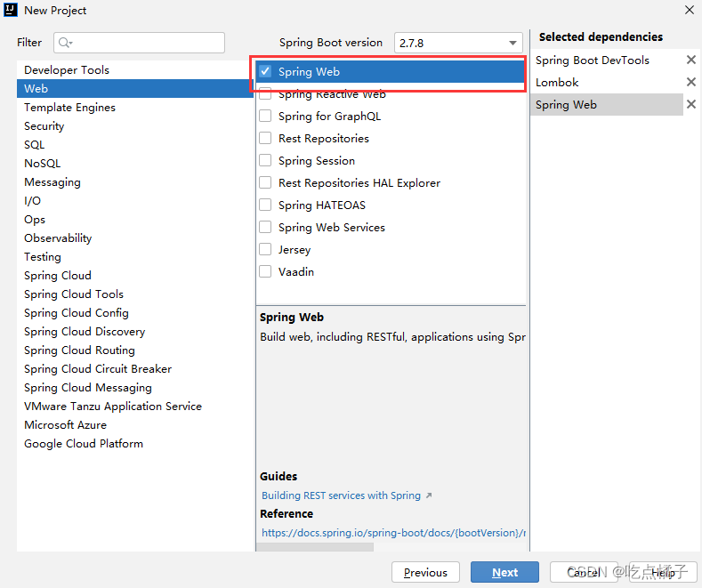
Task: Tick the Jersey checkbox
Action: [x=265, y=249]
